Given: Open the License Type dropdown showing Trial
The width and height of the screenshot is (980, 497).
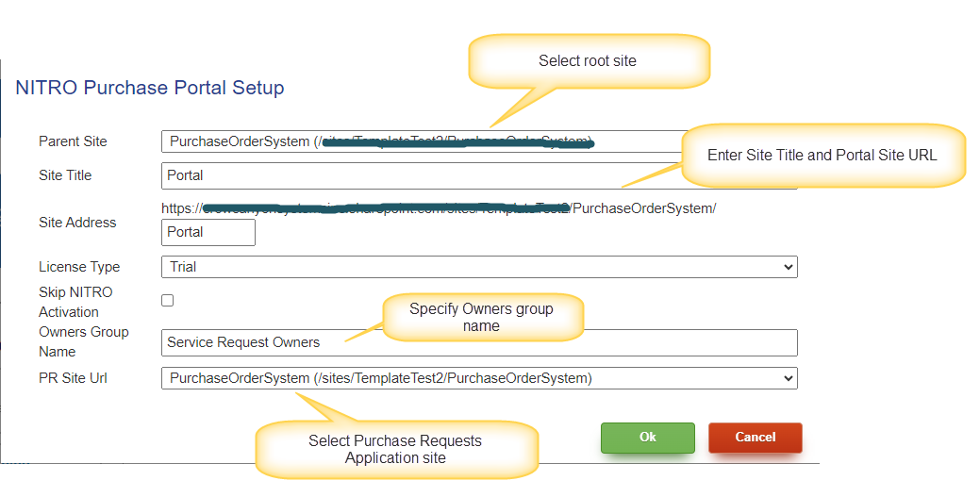Looking at the screenshot, I should [479, 267].
